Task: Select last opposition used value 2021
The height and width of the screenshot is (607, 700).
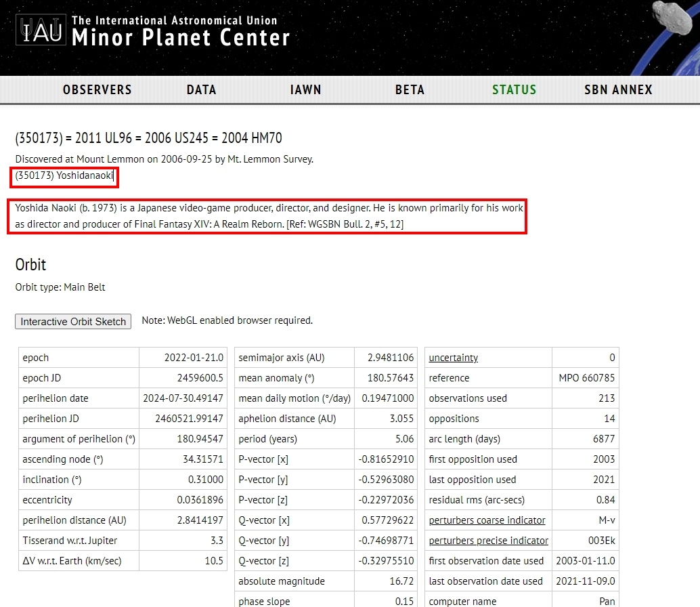Action: (x=604, y=480)
